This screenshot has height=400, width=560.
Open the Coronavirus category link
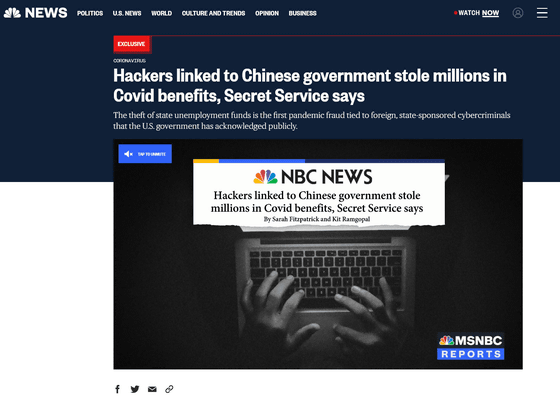(x=129, y=61)
